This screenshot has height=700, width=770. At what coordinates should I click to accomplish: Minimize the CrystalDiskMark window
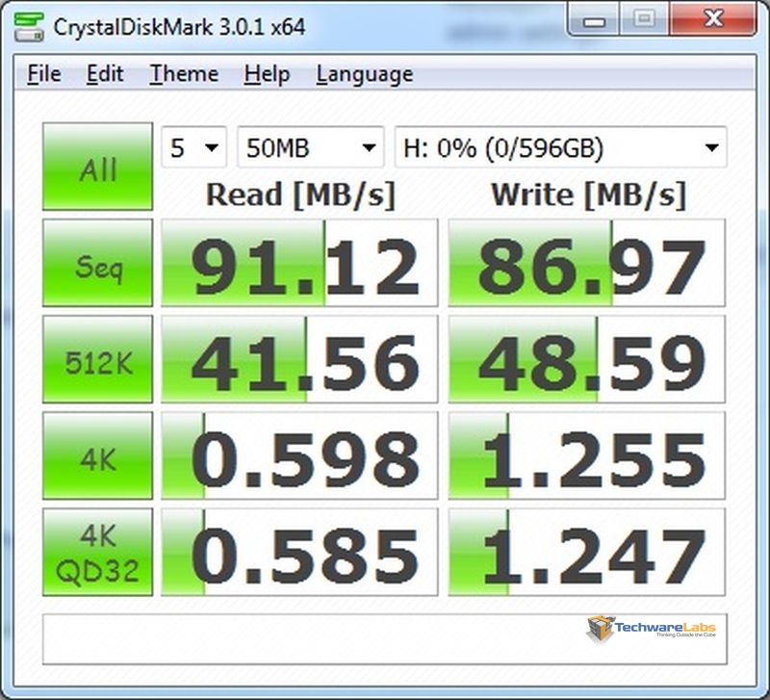[x=594, y=20]
